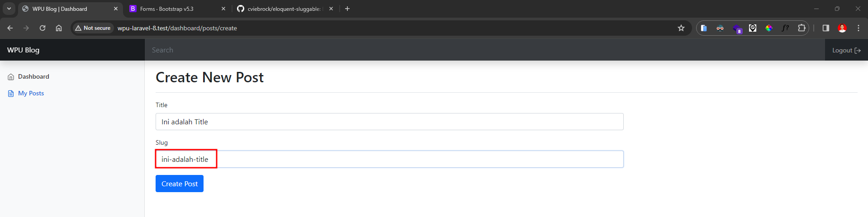This screenshot has width=868, height=217.
Task: Open the IP location pin extension
Action: tap(752, 28)
